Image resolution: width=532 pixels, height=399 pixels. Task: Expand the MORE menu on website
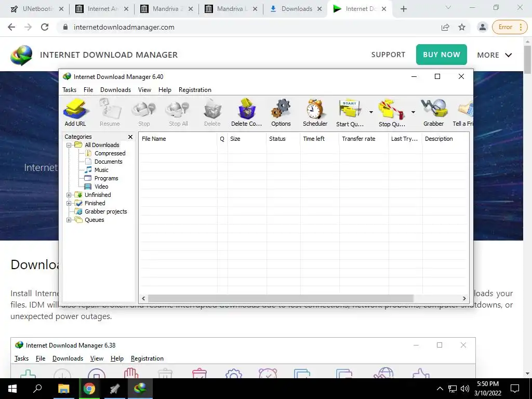point(495,55)
